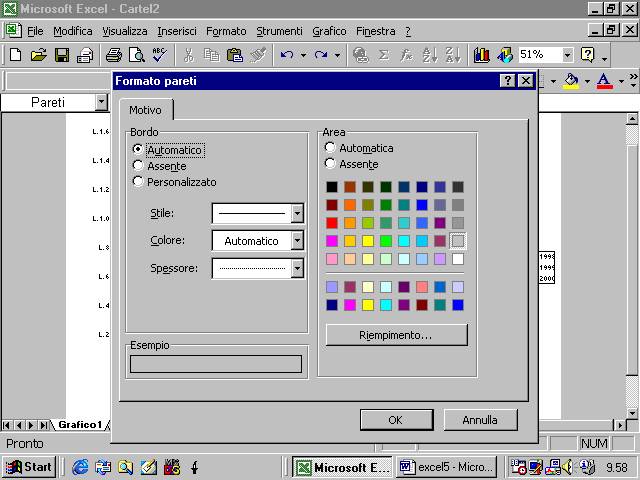This screenshot has height=480, width=640.
Task: Open the Strumenti menu
Action: coord(279,31)
